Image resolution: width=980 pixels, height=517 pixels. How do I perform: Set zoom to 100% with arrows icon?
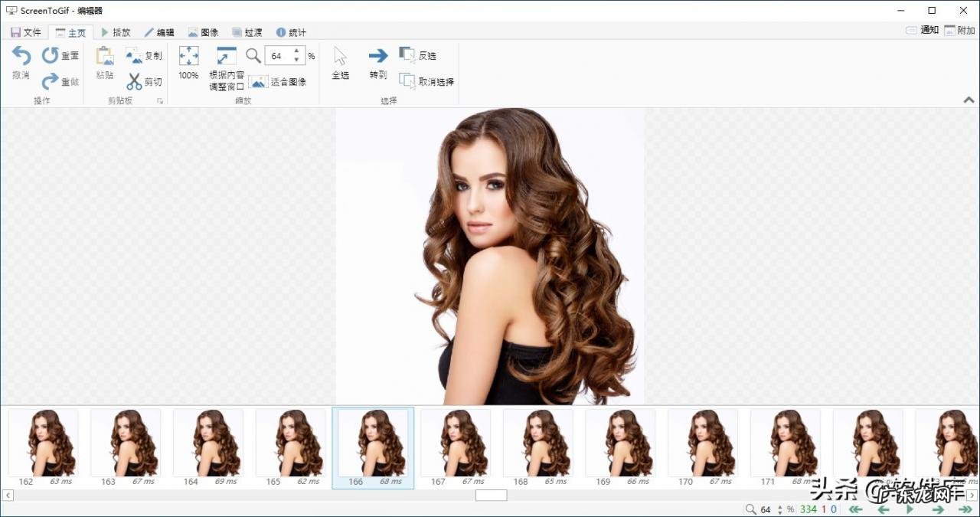pos(188,56)
